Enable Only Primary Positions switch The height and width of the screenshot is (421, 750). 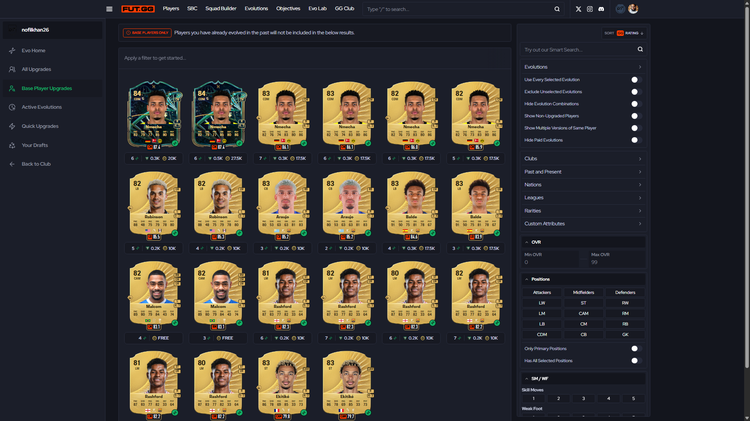pyautogui.click(x=635, y=349)
